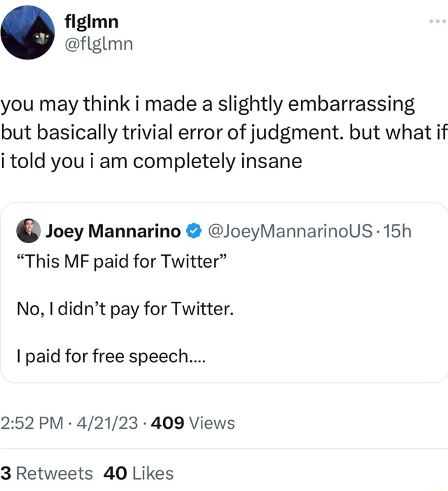The image size is (448, 491).
Task: Click the 4/21/23 date
Action: click(x=108, y=423)
